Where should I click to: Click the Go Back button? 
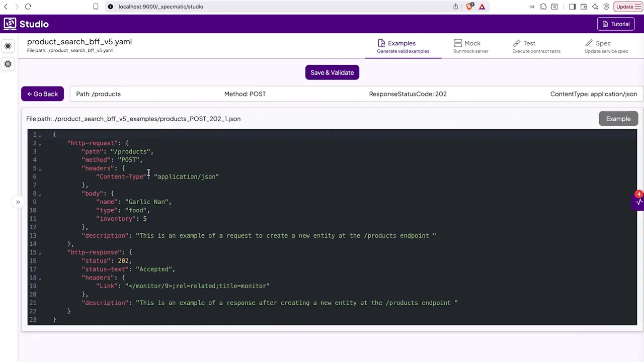click(x=42, y=94)
